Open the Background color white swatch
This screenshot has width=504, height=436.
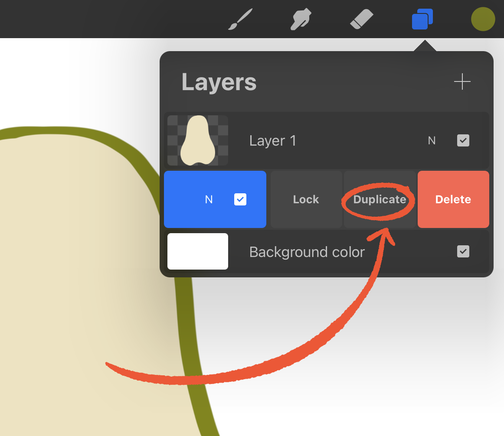pyautogui.click(x=198, y=251)
